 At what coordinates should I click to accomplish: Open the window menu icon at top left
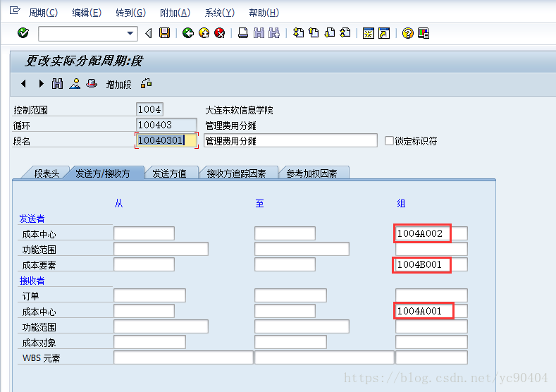15,11
